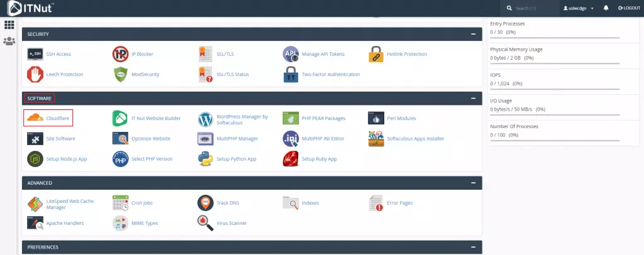Open the MultiPHP INI Editor link
Image resolution: width=644 pixels, height=255 pixels.
click(323, 139)
